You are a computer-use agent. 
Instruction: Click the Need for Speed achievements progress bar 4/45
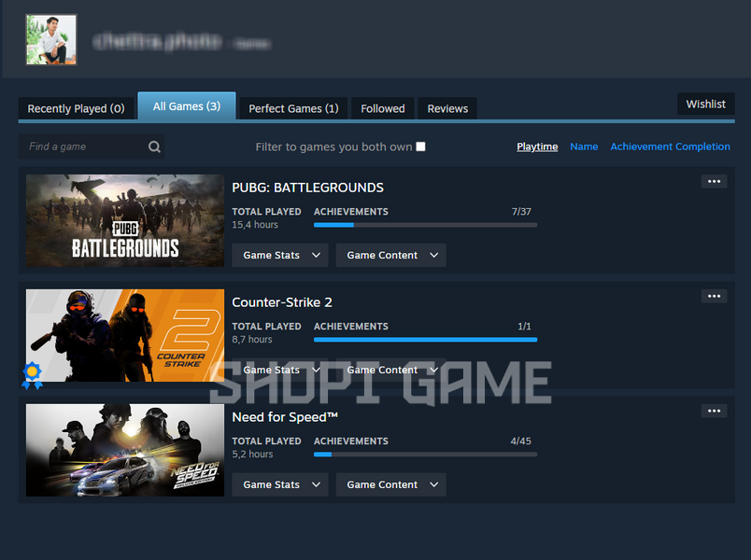click(x=425, y=455)
